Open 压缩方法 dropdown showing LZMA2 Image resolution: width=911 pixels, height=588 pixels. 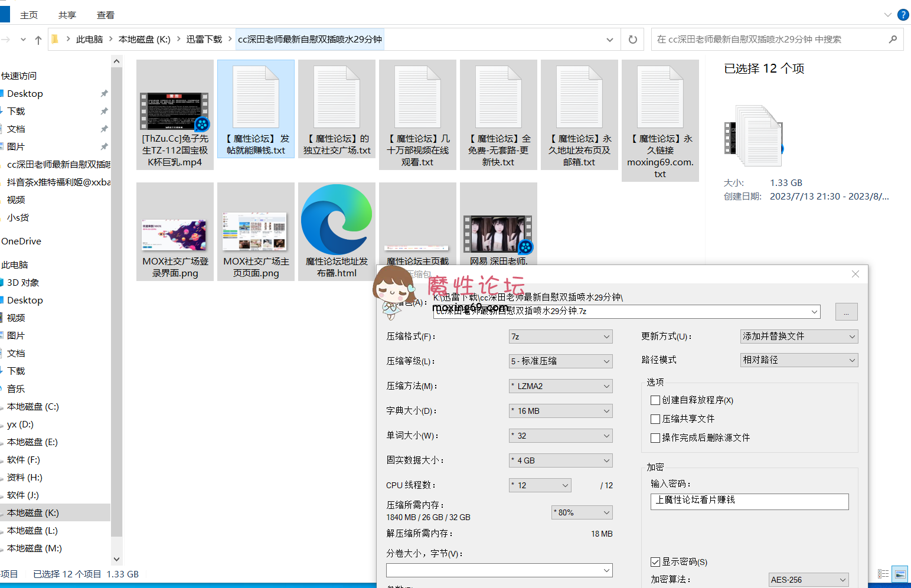tap(560, 386)
